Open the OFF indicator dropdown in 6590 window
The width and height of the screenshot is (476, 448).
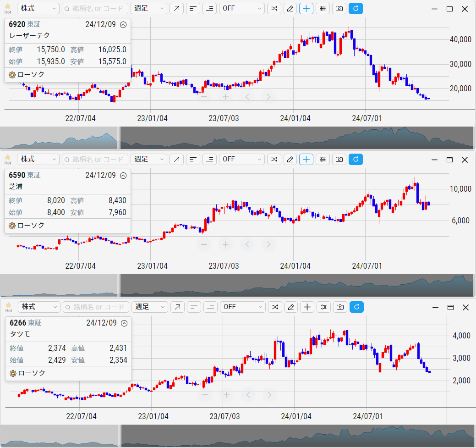241,159
